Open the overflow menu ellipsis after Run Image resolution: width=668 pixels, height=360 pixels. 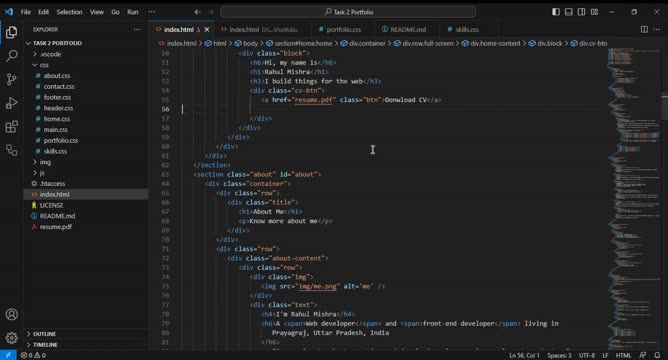(x=151, y=12)
